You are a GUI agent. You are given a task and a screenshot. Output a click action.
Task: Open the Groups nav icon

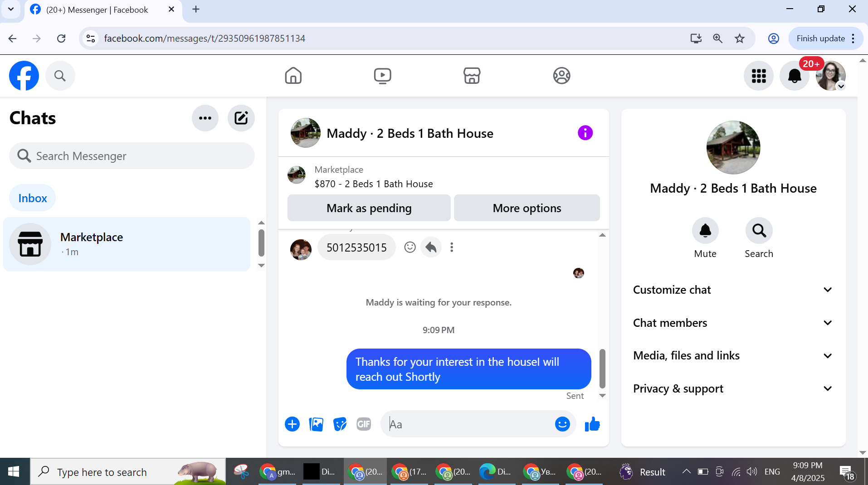561,76
